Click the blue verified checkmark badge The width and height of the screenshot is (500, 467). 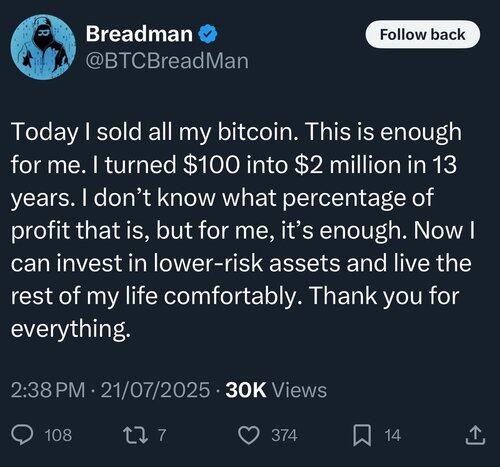208,34
